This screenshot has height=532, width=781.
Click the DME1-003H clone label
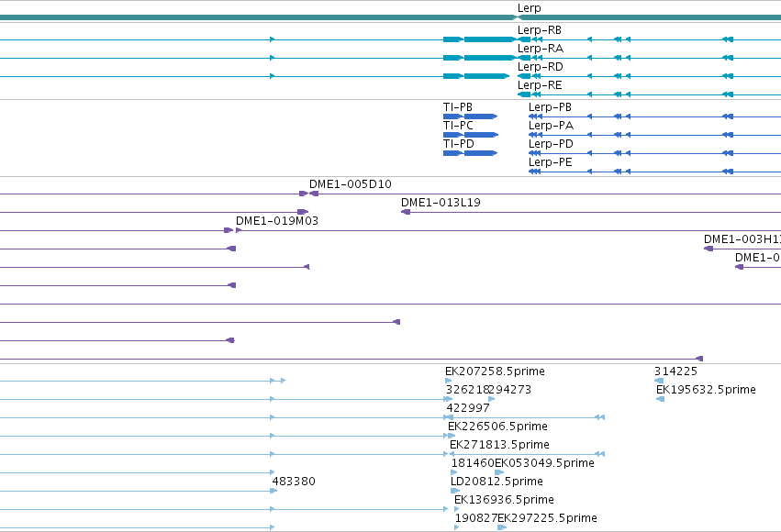742,239
